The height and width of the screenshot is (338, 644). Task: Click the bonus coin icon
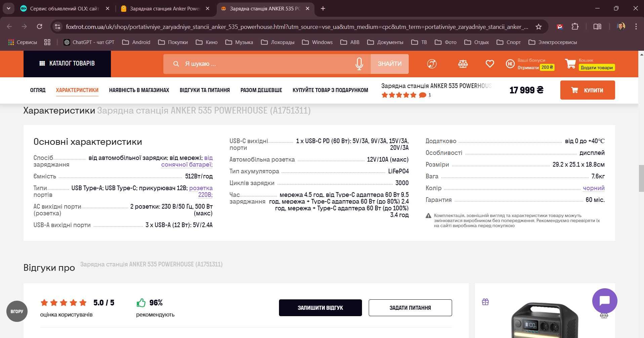pyautogui.click(x=510, y=64)
